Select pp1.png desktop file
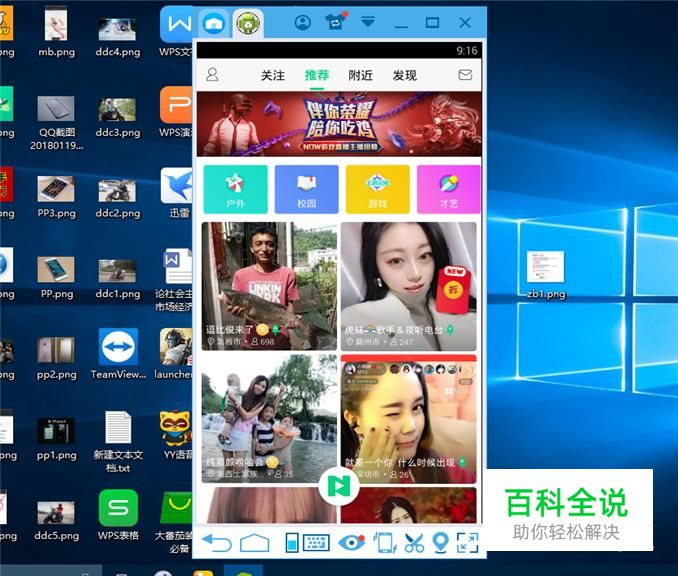The height and width of the screenshot is (576, 678). pos(56,439)
